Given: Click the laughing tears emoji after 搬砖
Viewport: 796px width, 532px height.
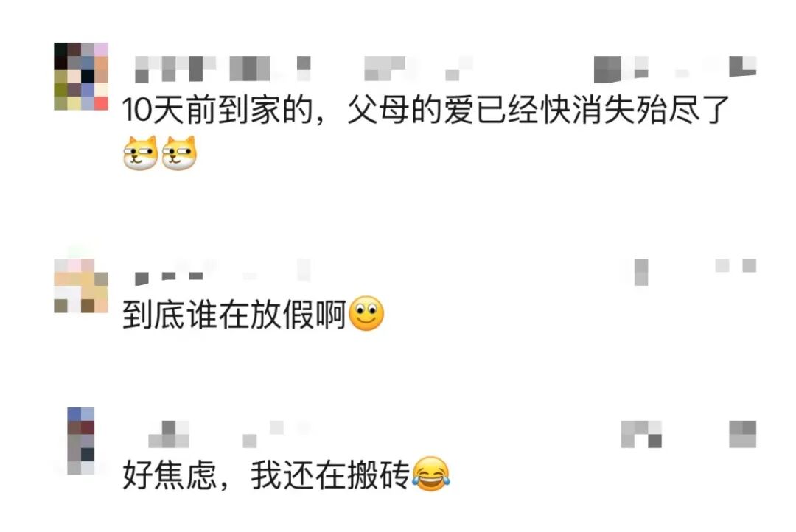Looking at the screenshot, I should click(x=430, y=474).
